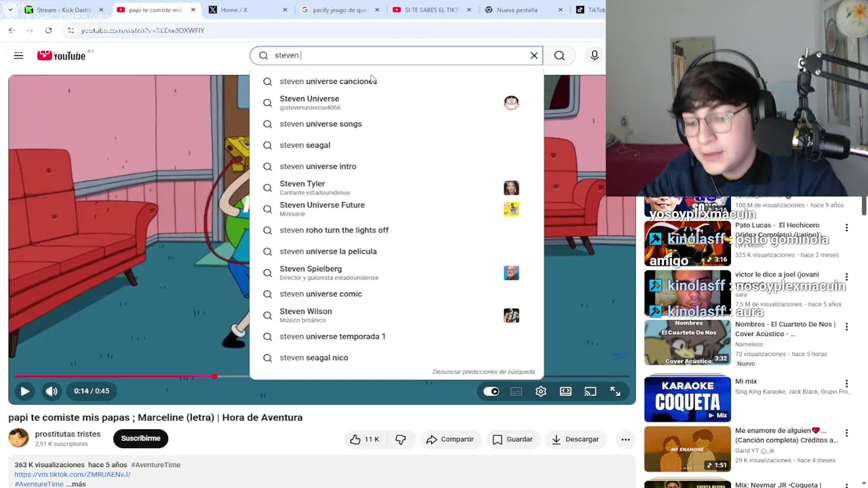Go back in the browser

coord(12,30)
